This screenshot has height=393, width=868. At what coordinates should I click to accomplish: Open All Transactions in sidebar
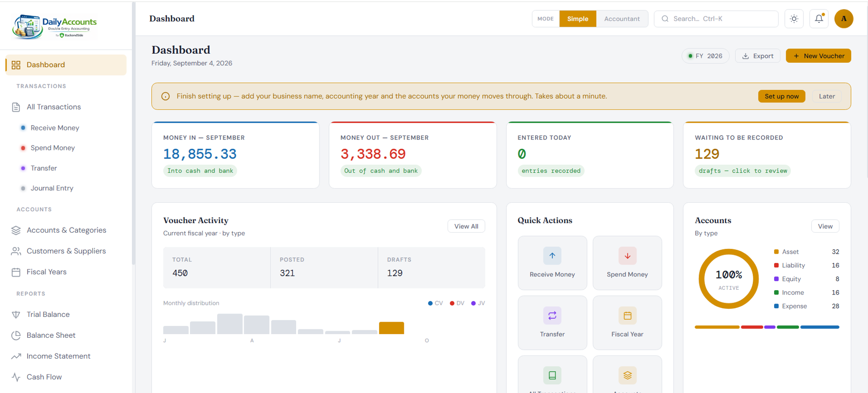[x=66, y=107]
